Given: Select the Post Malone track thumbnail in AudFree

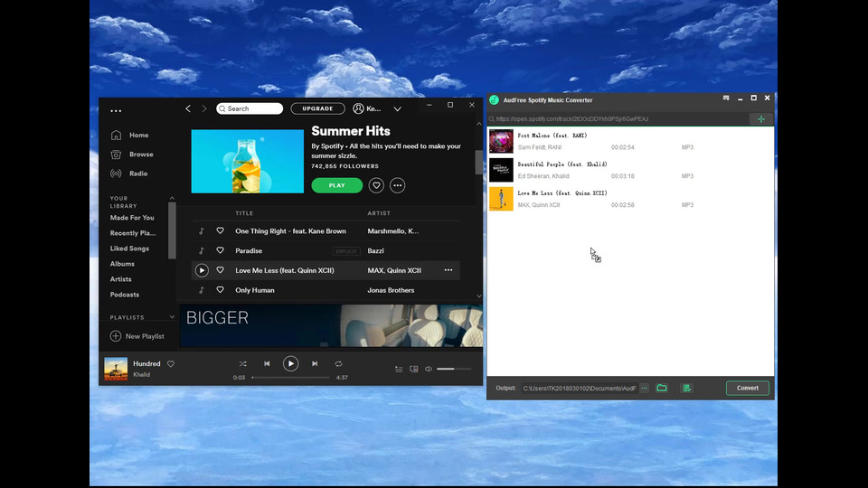Looking at the screenshot, I should tap(501, 141).
